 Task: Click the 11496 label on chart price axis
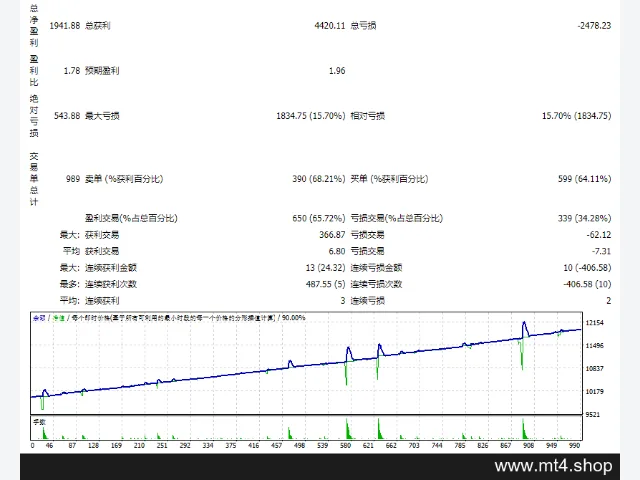click(594, 346)
